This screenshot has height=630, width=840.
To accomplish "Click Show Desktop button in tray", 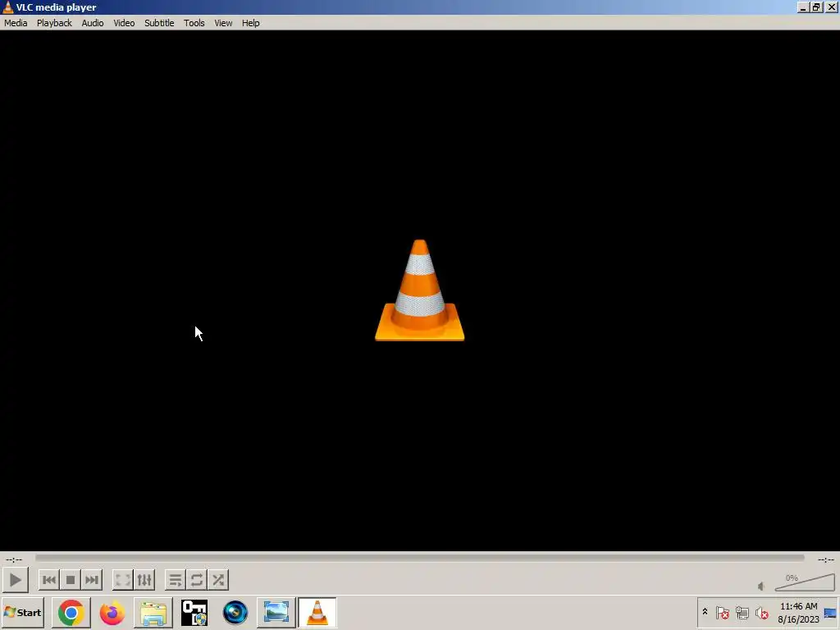I will 830,612.
